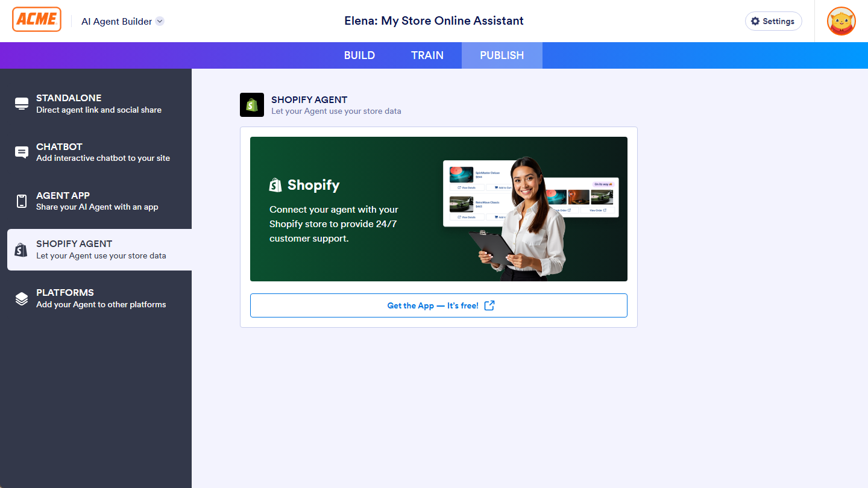Screen dimensions: 868x488
Task: Click the ACME logo
Action: pos(36,19)
